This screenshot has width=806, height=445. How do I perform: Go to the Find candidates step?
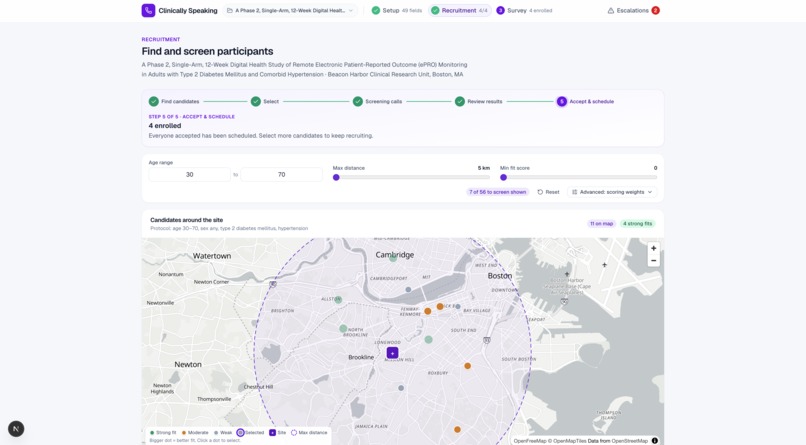coord(174,101)
